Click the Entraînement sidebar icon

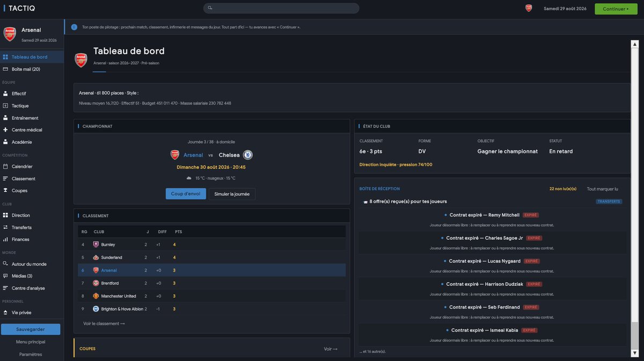click(5, 118)
